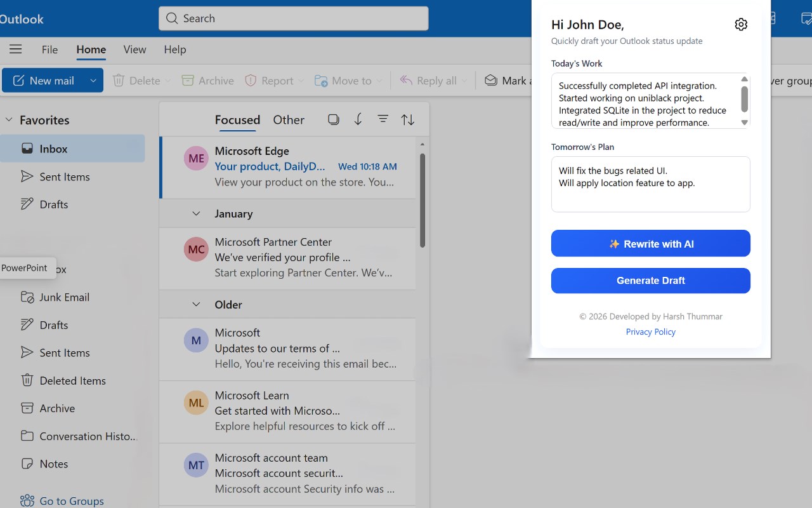This screenshot has height=508, width=812.
Task: Click the avatar of the Microsoft terms email
Action: click(197, 340)
